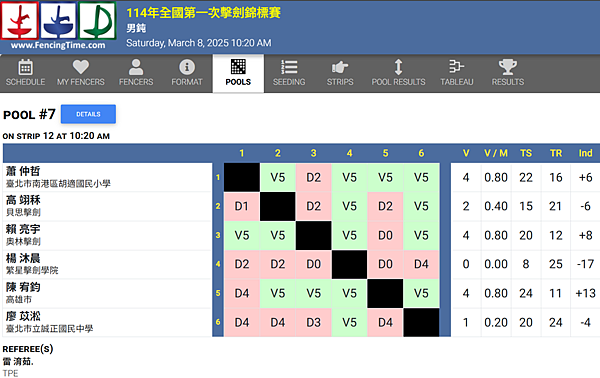Click the +8 indicator value
The image size is (600, 378).
pos(585,235)
